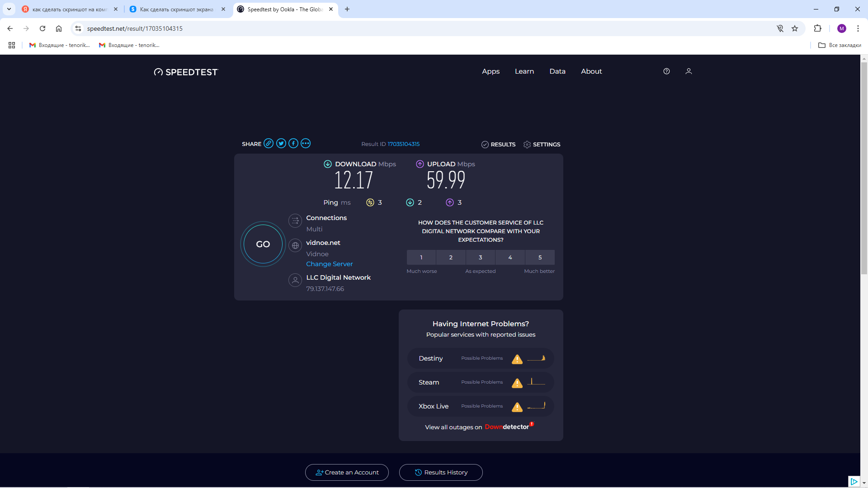This screenshot has width=868, height=488.
Task: Open the About menu
Action: pyautogui.click(x=591, y=71)
